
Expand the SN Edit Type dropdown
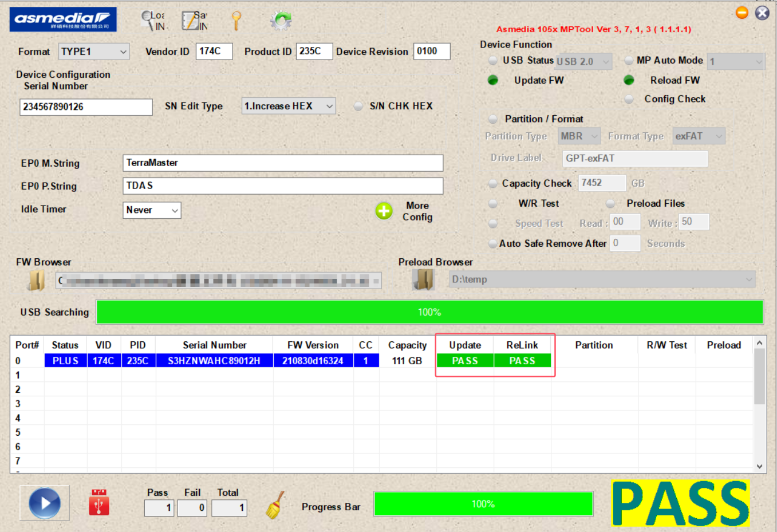(289, 106)
